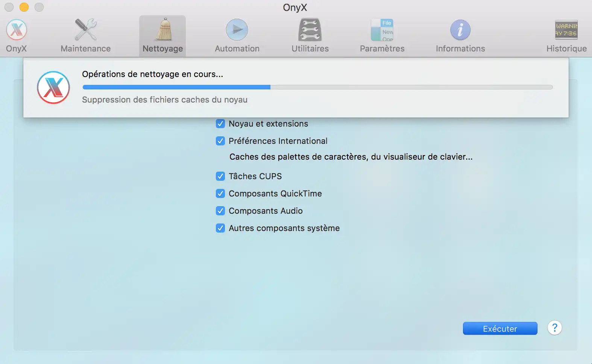The image size is (592, 364).
Task: Click 'Opérations de nettoyage en cours...' text
Action: pos(153,74)
